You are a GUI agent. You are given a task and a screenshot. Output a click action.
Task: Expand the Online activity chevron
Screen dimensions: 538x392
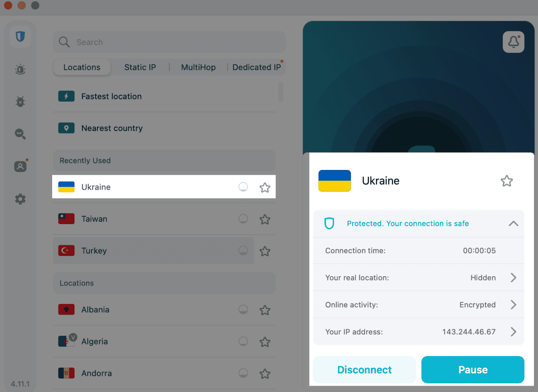pos(513,305)
